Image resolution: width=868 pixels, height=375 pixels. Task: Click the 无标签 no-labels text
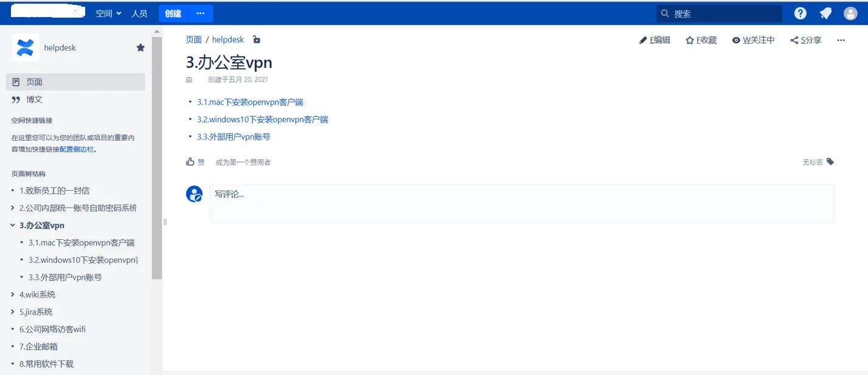click(813, 162)
